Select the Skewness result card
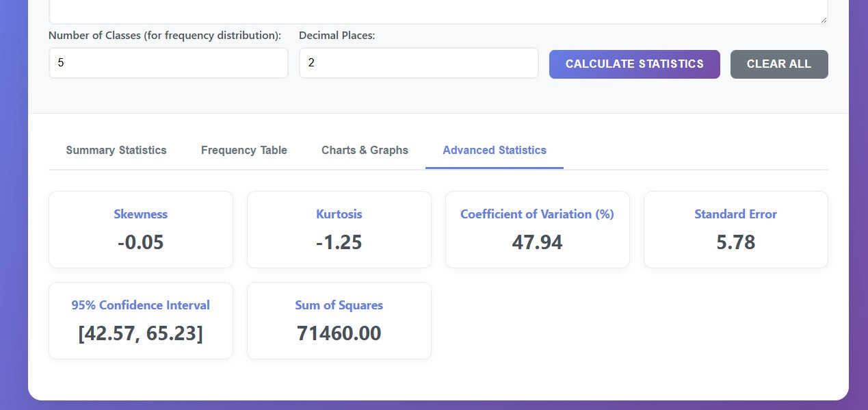This screenshot has height=410, width=868. (140, 229)
